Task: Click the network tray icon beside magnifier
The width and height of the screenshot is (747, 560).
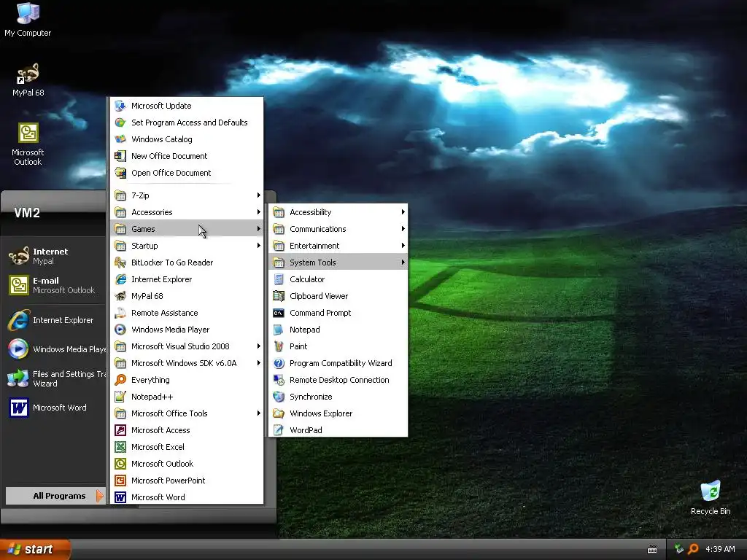Action: [x=679, y=549]
